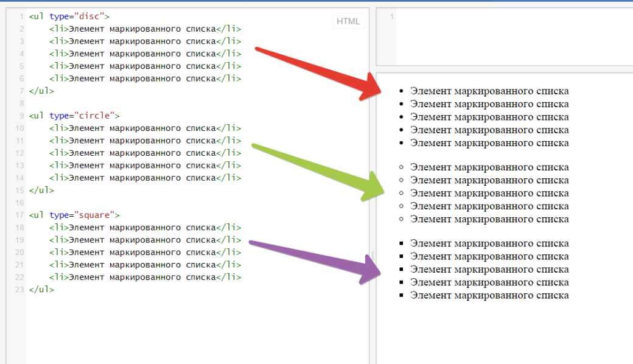Click the green arrow graphic

(316, 170)
